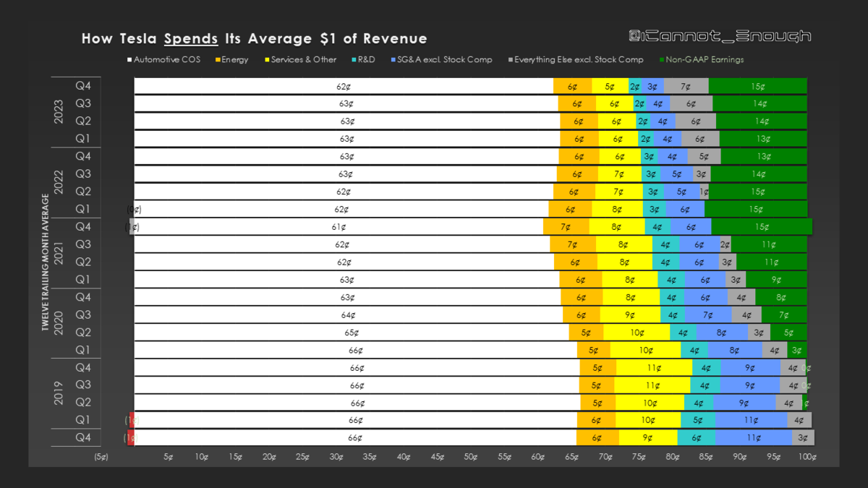
Task: Select the 'SG&A excl. Stock Comp' legend label
Action: tap(445, 60)
